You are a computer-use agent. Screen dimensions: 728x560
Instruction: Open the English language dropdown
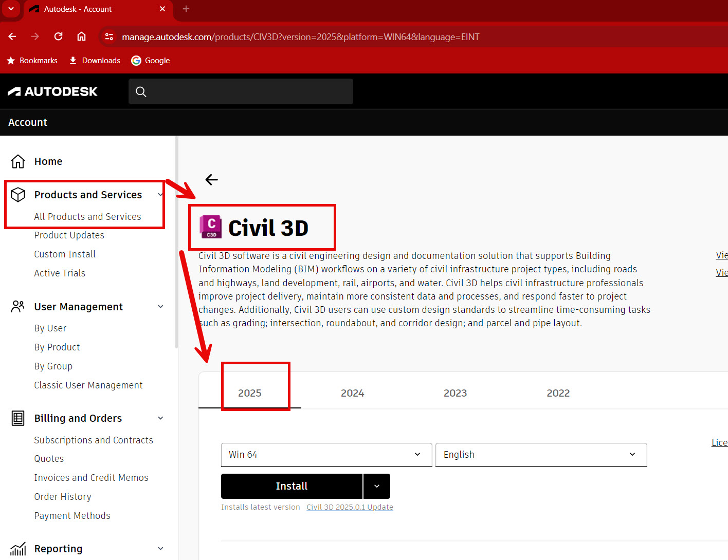541,455
